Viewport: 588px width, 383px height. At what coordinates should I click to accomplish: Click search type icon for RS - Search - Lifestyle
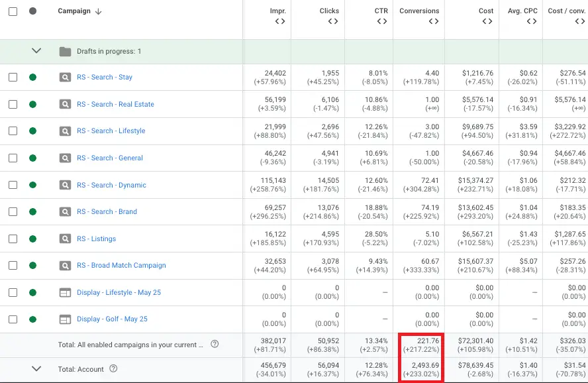click(x=66, y=131)
